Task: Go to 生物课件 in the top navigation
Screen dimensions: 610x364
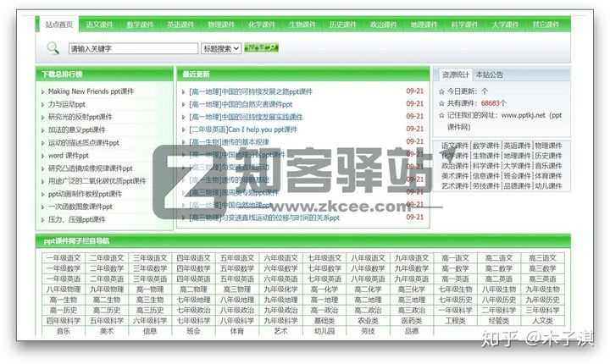Action: click(x=302, y=25)
